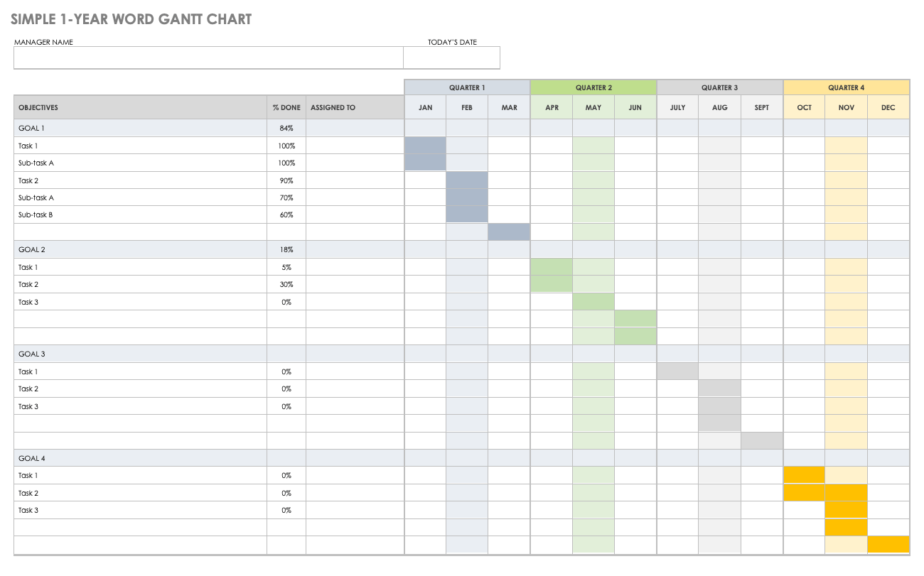The image size is (924, 576).
Task: Click the 84% done cell
Action: (x=286, y=129)
